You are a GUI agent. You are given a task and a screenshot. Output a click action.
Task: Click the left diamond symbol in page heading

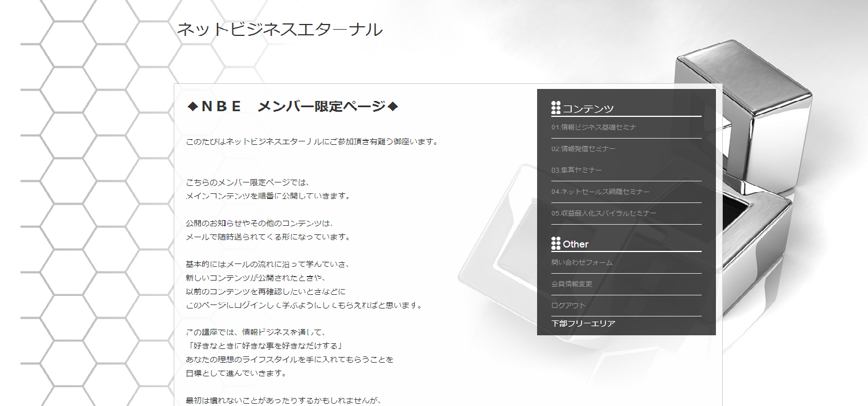193,107
